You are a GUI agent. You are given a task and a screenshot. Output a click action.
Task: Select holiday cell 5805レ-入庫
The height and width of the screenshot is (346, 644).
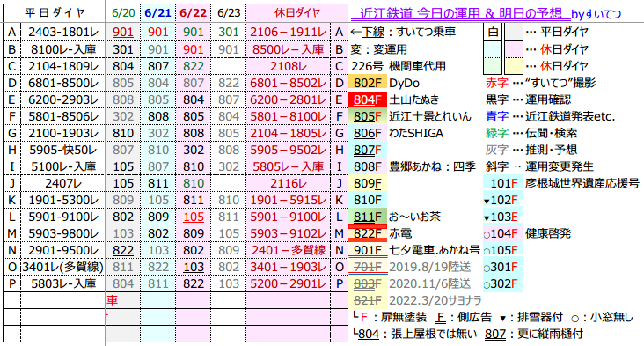pyautogui.click(x=289, y=166)
